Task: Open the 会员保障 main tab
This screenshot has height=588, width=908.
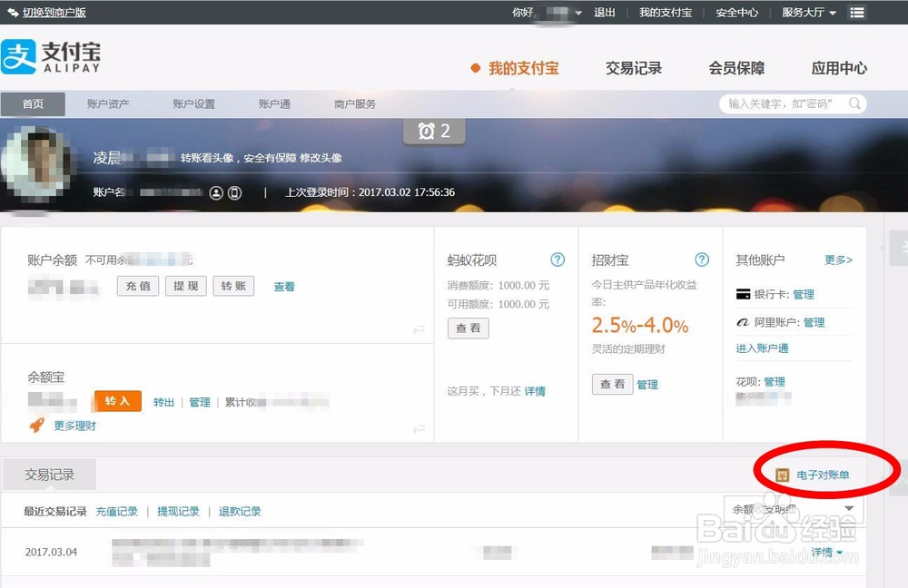Action: [x=736, y=68]
